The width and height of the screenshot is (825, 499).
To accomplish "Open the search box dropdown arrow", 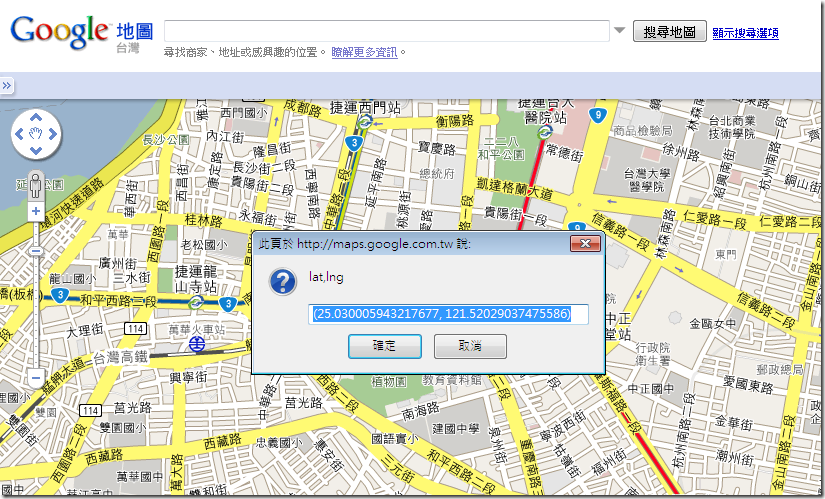I will tap(619, 30).
